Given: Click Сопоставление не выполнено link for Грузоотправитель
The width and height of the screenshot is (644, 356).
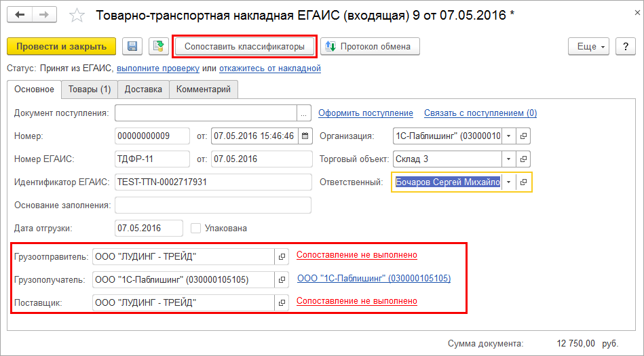Looking at the screenshot, I should click(357, 255).
